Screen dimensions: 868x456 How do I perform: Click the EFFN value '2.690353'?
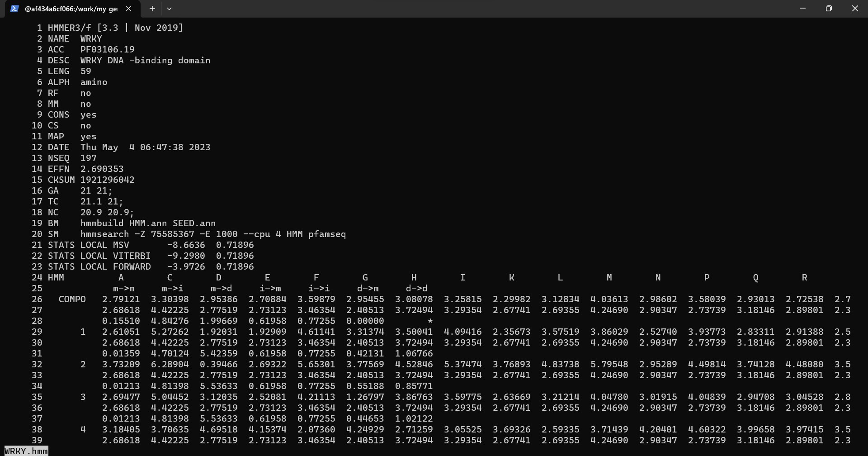pos(102,169)
